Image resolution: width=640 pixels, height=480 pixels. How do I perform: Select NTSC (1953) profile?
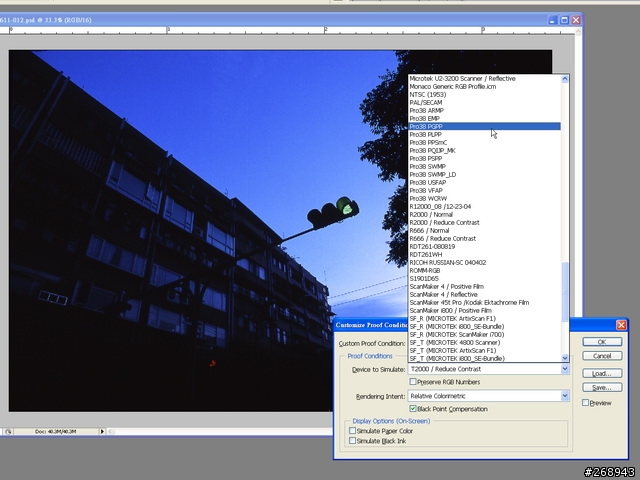pos(484,94)
